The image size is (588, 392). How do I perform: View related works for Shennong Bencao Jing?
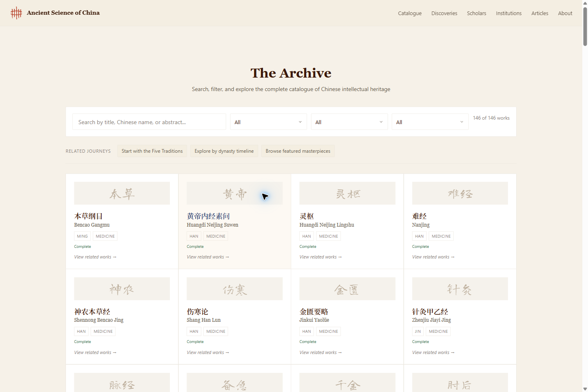(95, 352)
